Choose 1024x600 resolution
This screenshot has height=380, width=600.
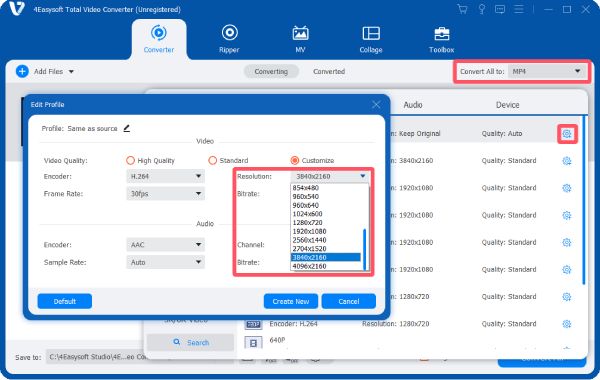click(307, 214)
